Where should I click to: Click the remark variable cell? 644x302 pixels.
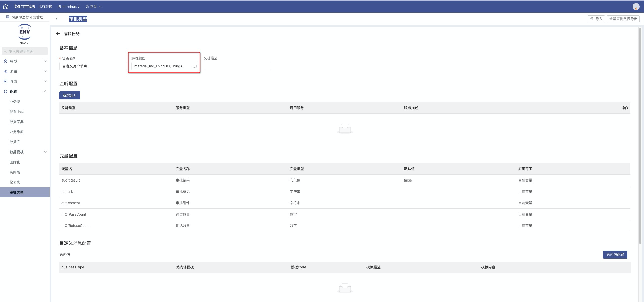pos(67,192)
